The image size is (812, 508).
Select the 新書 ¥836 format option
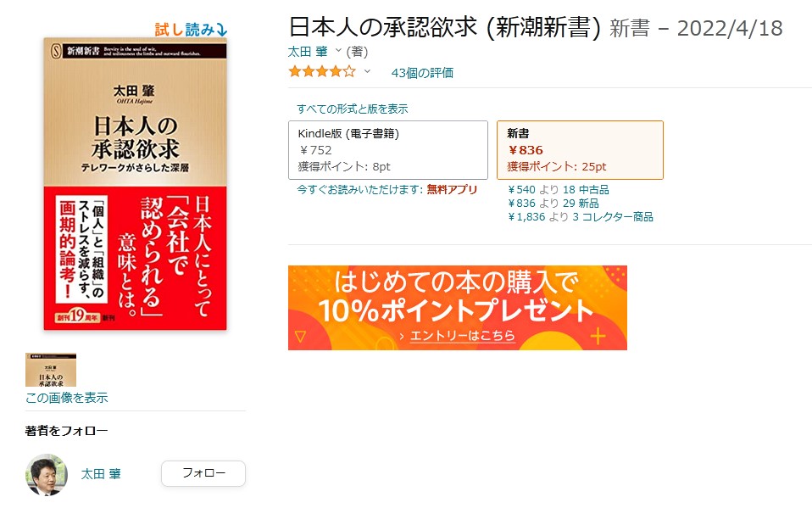[580, 150]
